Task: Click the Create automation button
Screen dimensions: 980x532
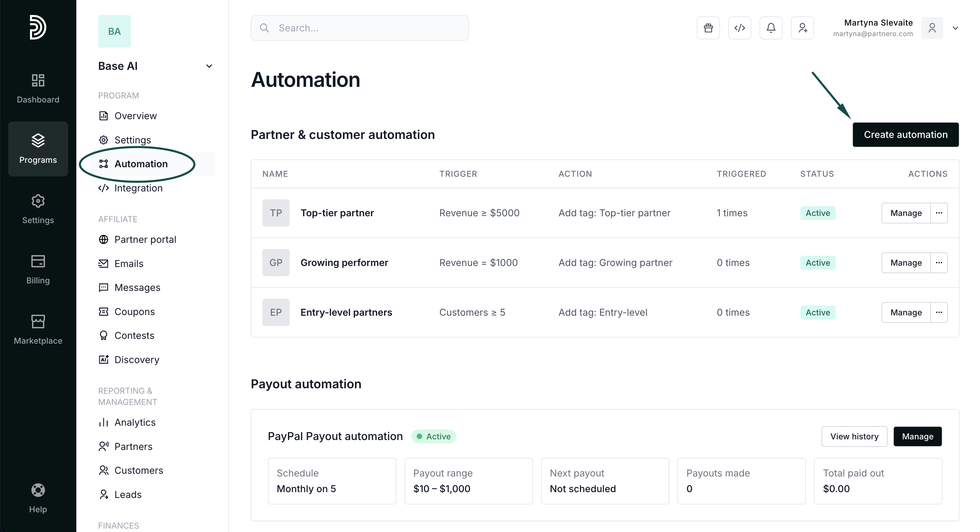Action: [x=905, y=135]
